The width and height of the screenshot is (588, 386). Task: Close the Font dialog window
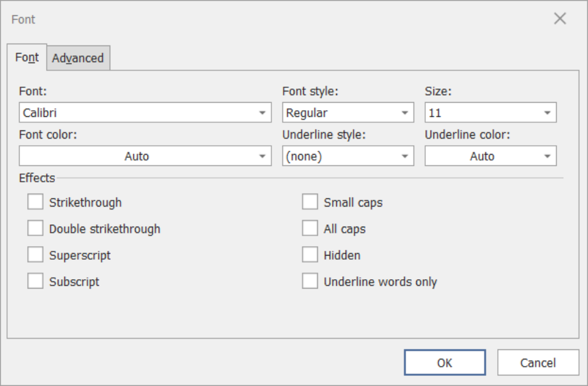(x=560, y=19)
